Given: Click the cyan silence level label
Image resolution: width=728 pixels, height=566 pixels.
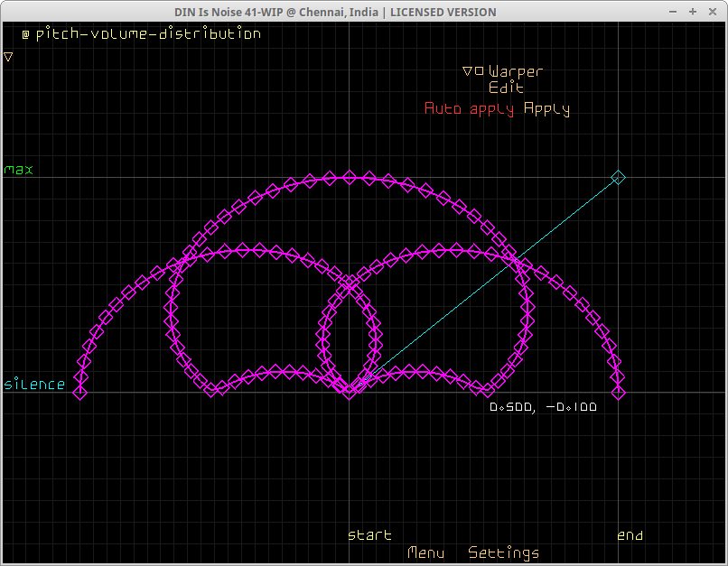Looking at the screenshot, I should pyautogui.click(x=34, y=385).
